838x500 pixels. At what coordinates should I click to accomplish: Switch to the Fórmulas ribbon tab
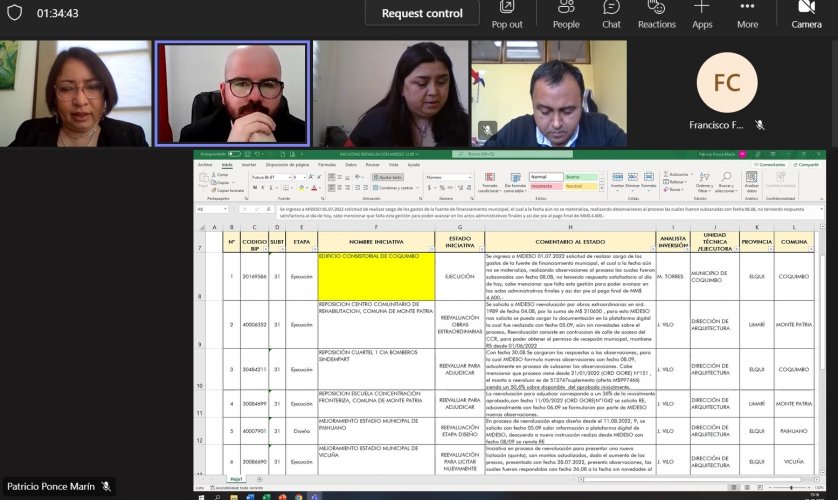pyautogui.click(x=326, y=164)
